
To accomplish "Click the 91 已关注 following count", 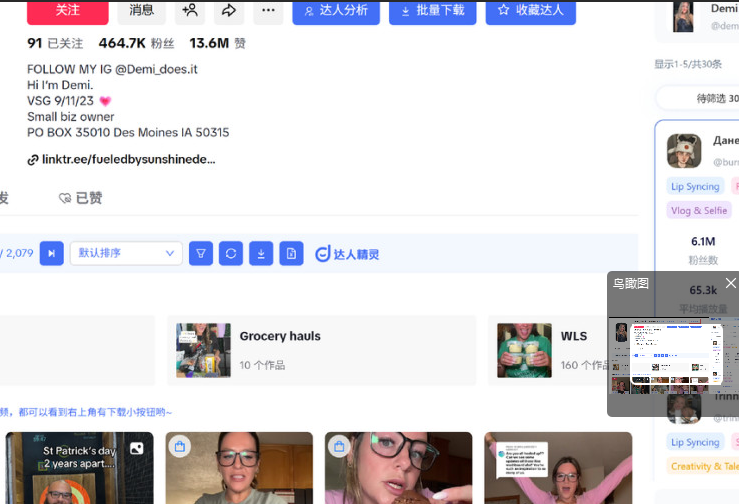I will click(x=55, y=43).
